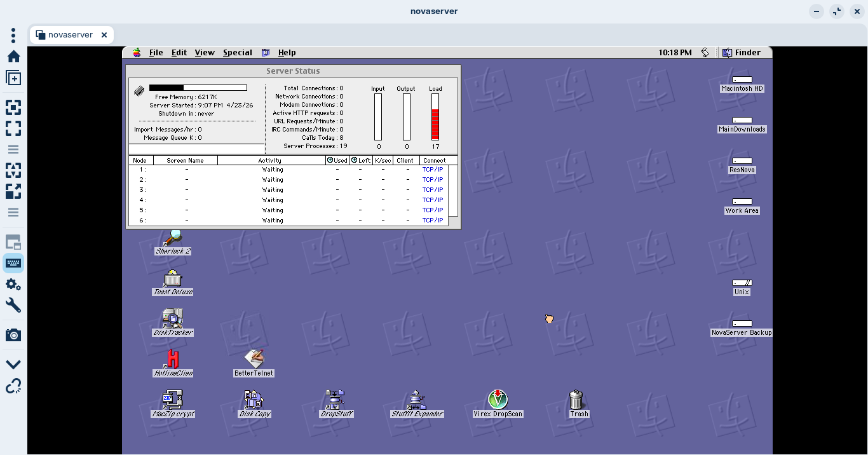Open the Finder application switcher menu

(x=742, y=53)
